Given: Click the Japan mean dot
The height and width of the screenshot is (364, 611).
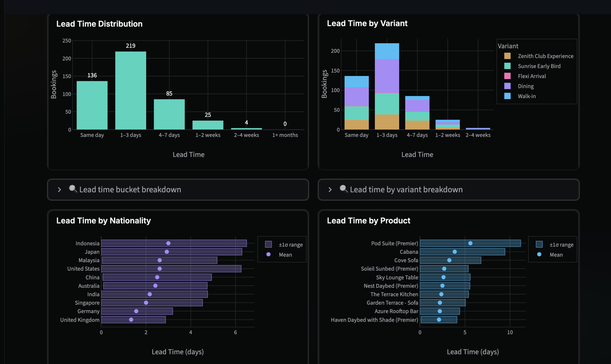Looking at the screenshot, I should (167, 252).
